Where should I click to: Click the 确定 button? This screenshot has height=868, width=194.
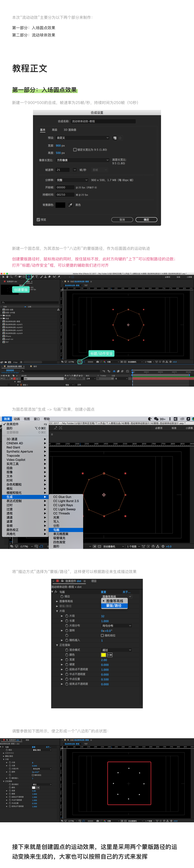(146, 219)
